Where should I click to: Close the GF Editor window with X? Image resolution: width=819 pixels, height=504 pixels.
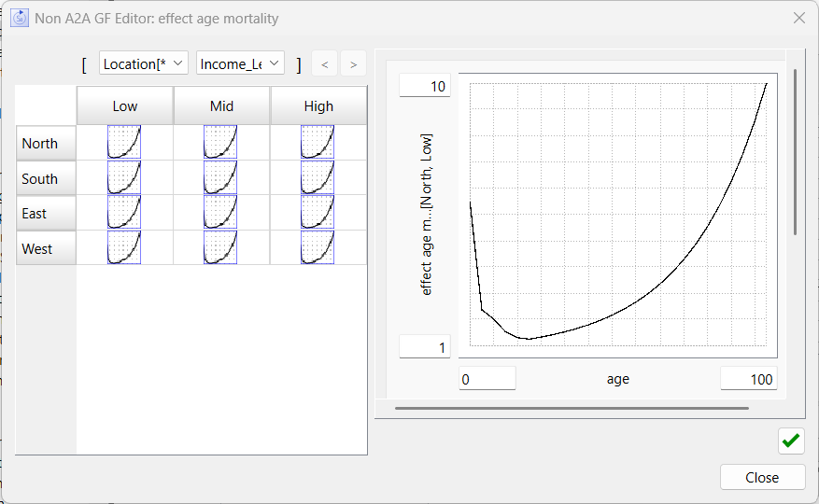point(798,18)
